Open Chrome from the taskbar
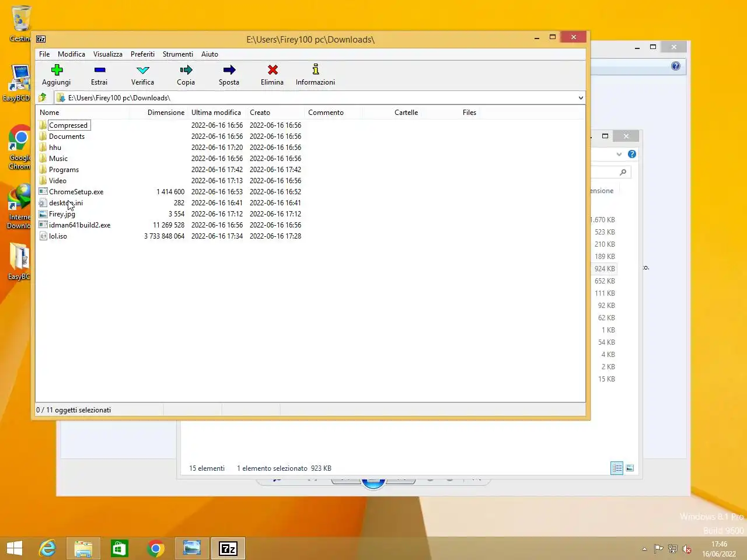Image resolution: width=747 pixels, height=560 pixels. coord(156,548)
